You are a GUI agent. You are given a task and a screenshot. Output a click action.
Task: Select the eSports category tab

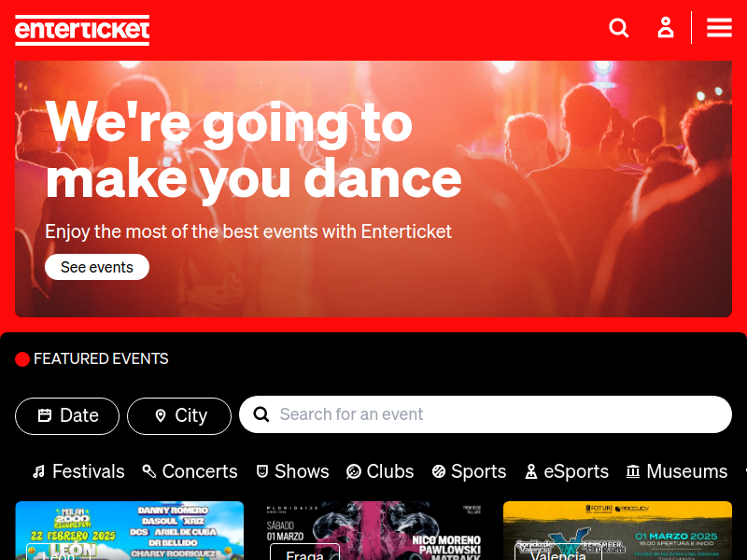[567, 471]
